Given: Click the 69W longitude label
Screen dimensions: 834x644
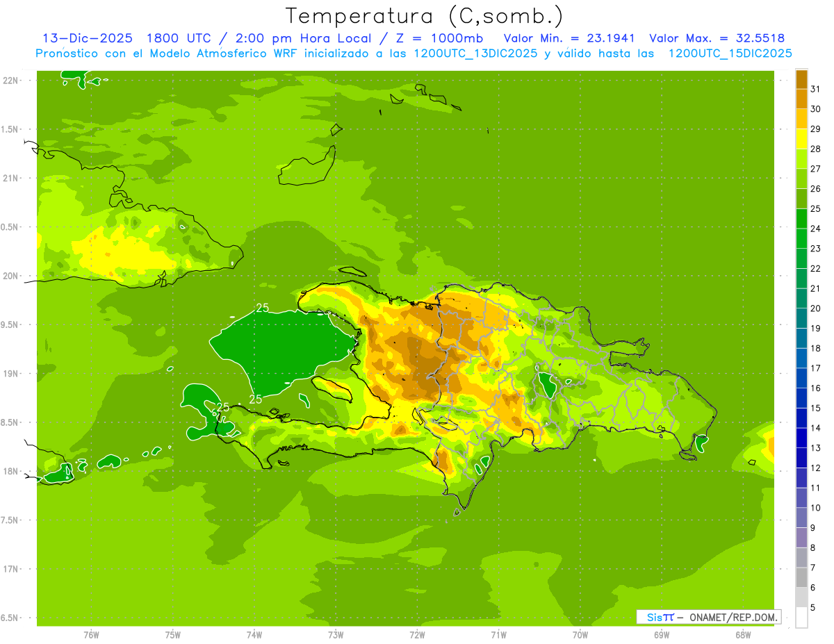Looking at the screenshot, I should coord(662,635).
